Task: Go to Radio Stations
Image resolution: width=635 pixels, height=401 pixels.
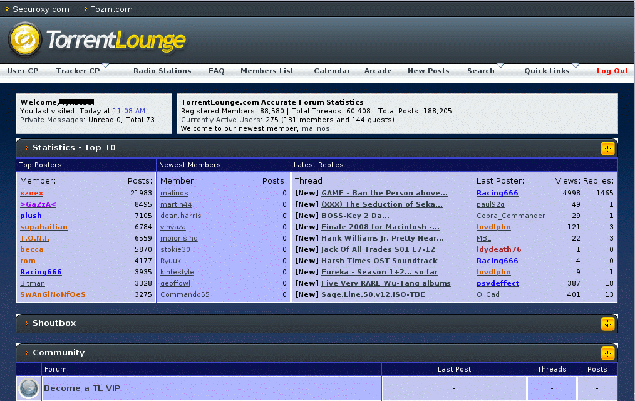Action: click(162, 71)
